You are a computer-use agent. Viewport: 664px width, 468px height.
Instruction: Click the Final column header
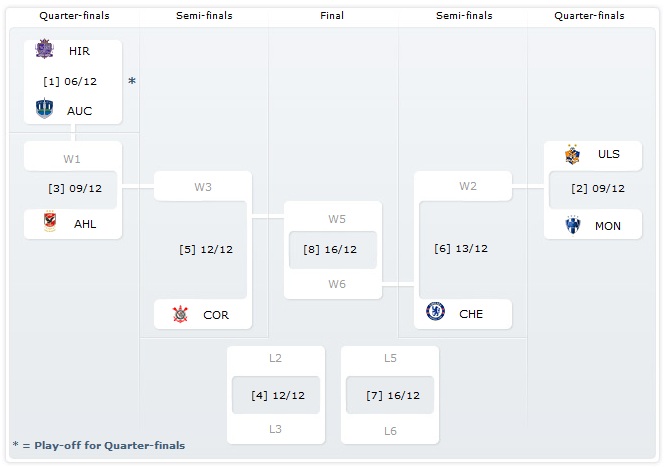(333, 16)
